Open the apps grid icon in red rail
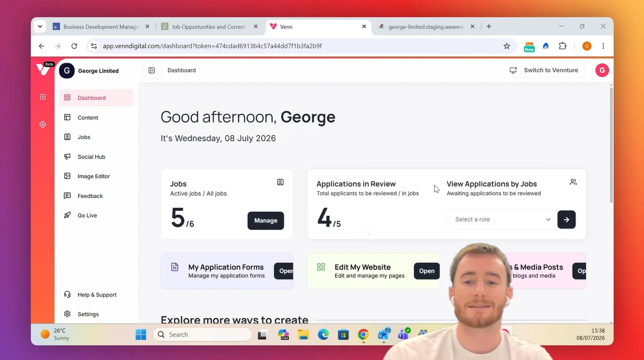This screenshot has height=360, width=644. click(42, 97)
